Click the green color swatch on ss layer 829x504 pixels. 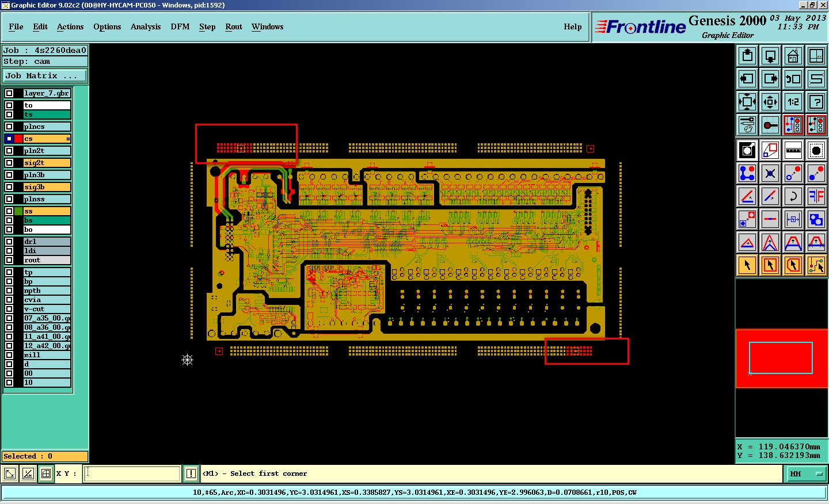[18, 211]
